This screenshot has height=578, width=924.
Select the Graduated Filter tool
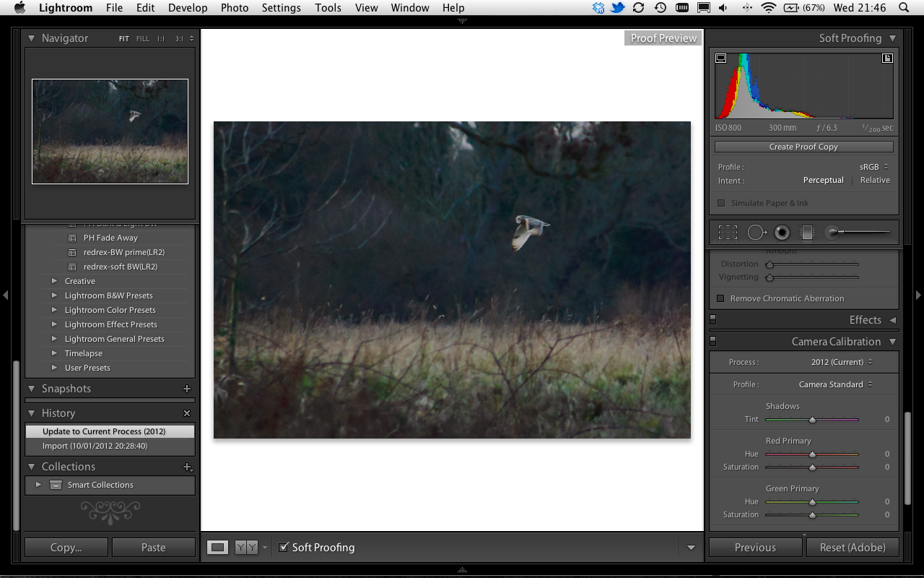pos(808,233)
